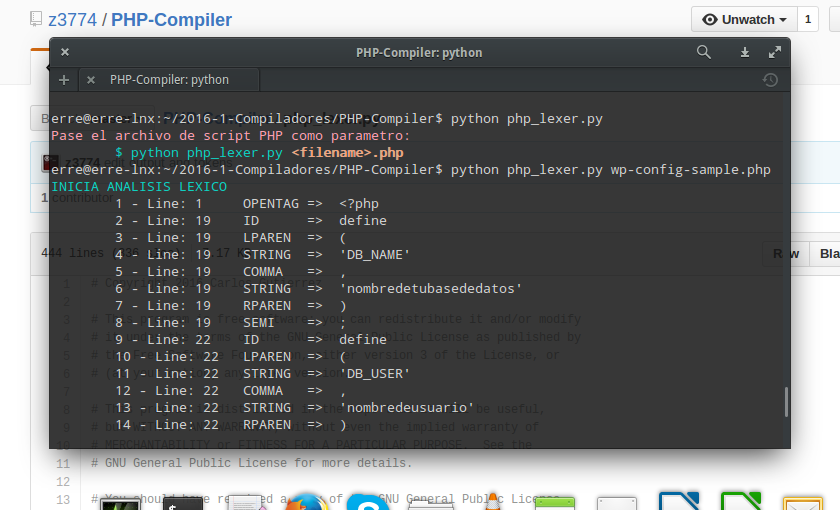Click the 'define' value on row 2

coord(363,221)
